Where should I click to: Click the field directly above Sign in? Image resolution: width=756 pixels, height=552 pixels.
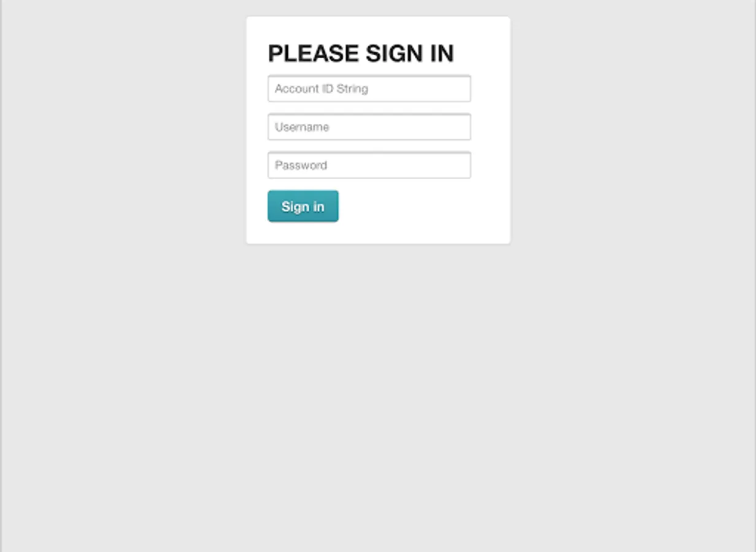[x=369, y=165]
